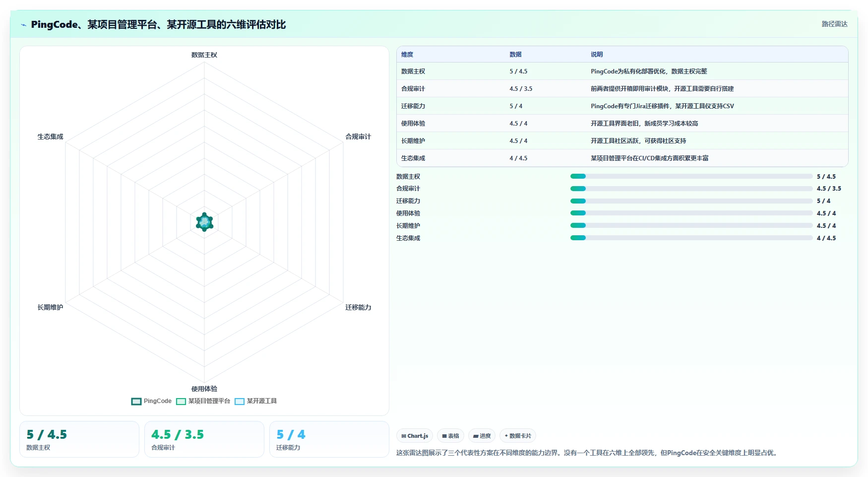Click the 表格 tag chip

pos(450,436)
